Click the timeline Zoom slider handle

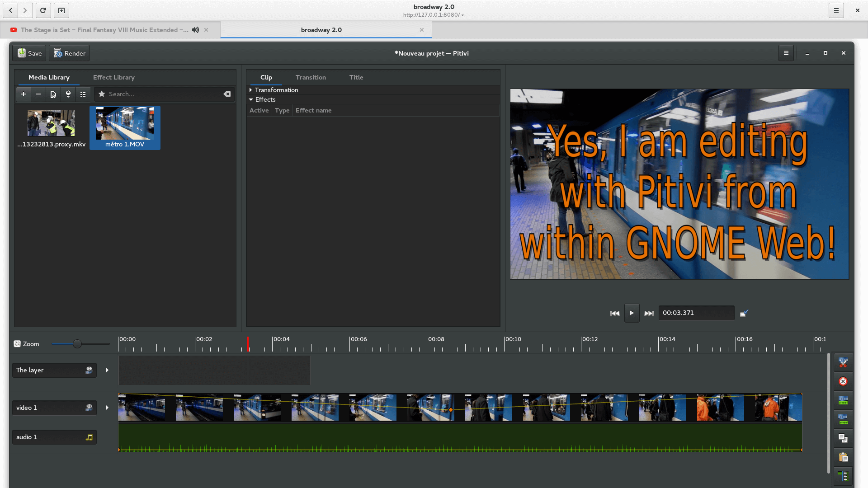pyautogui.click(x=77, y=344)
